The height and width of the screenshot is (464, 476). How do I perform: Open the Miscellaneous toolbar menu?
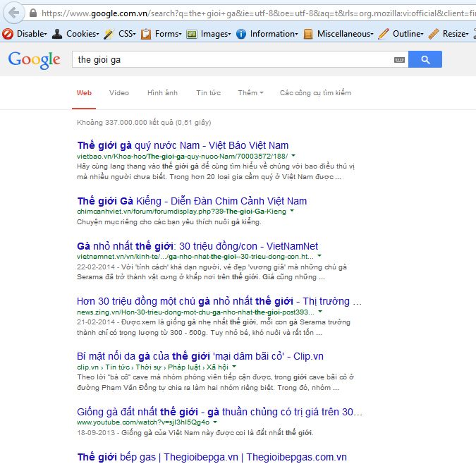(x=338, y=34)
